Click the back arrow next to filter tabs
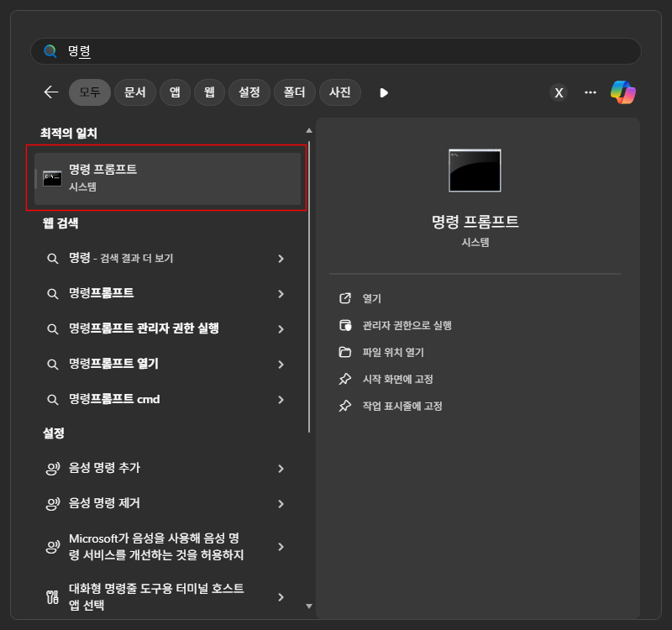The width and height of the screenshot is (672, 630). (50, 92)
